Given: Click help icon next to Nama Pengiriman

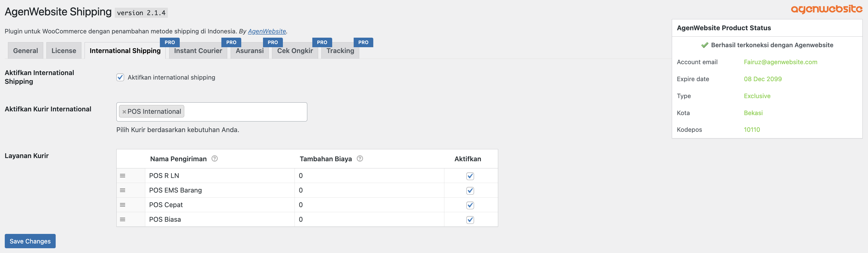Looking at the screenshot, I should [x=215, y=159].
